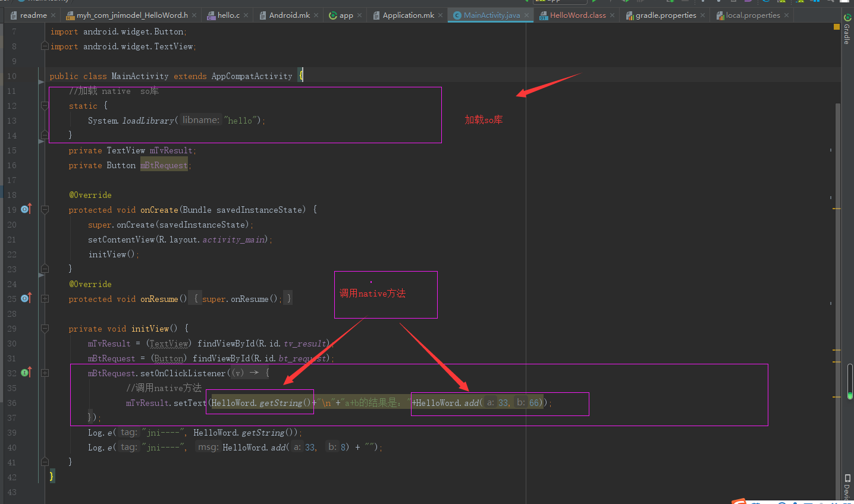
Task: Collapse the static block on line 12
Action: (45, 105)
